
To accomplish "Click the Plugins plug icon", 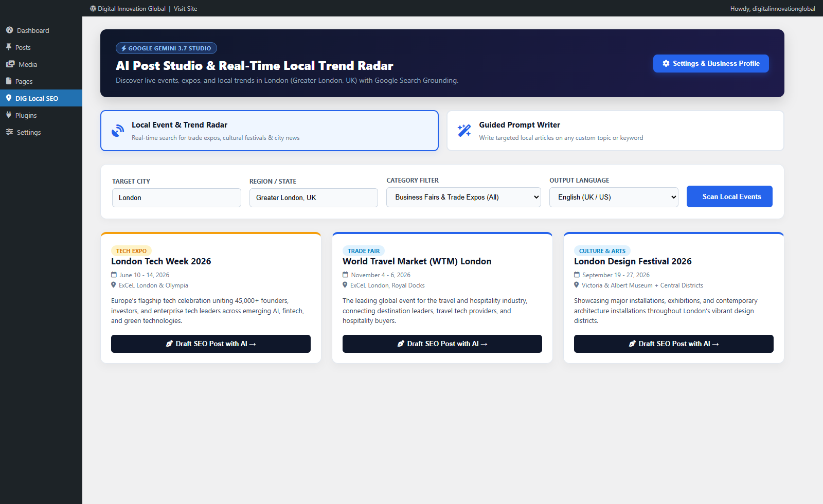I will click(9, 115).
